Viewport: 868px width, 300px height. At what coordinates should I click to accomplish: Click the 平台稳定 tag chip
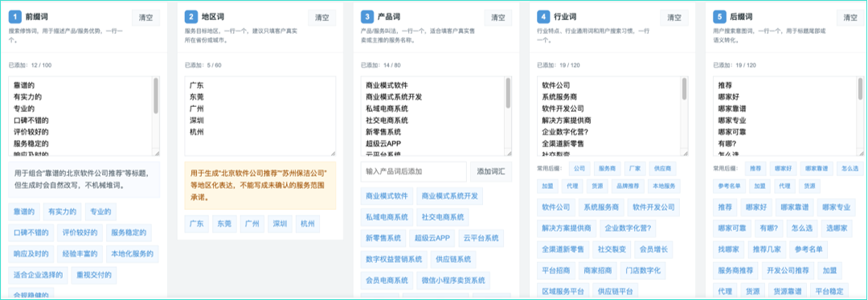point(829,291)
